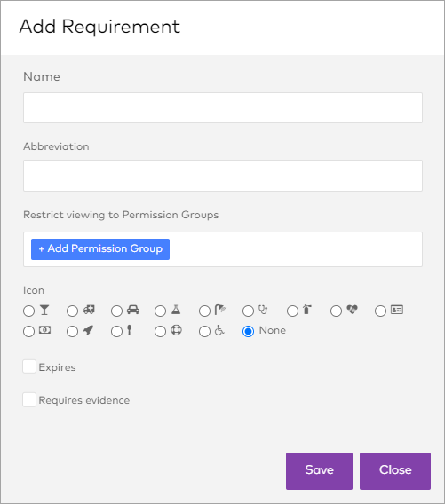Save the new requirement

[319, 471]
